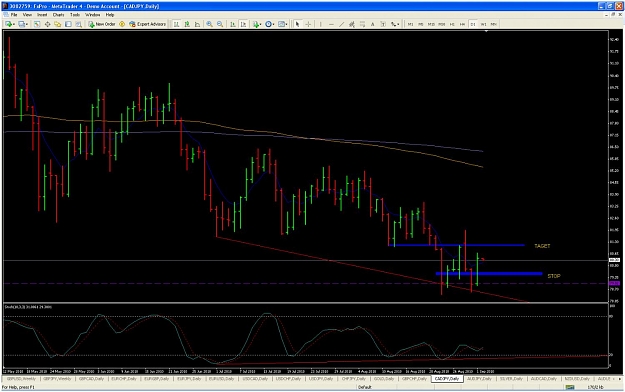Select the blue STOP horizontal line
The width and height of the screenshot is (625, 392).
(489, 274)
